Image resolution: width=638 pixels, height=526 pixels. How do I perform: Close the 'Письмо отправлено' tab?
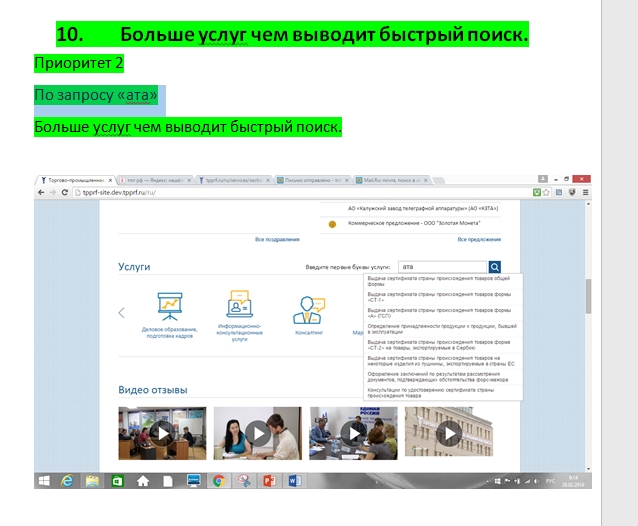(x=347, y=180)
